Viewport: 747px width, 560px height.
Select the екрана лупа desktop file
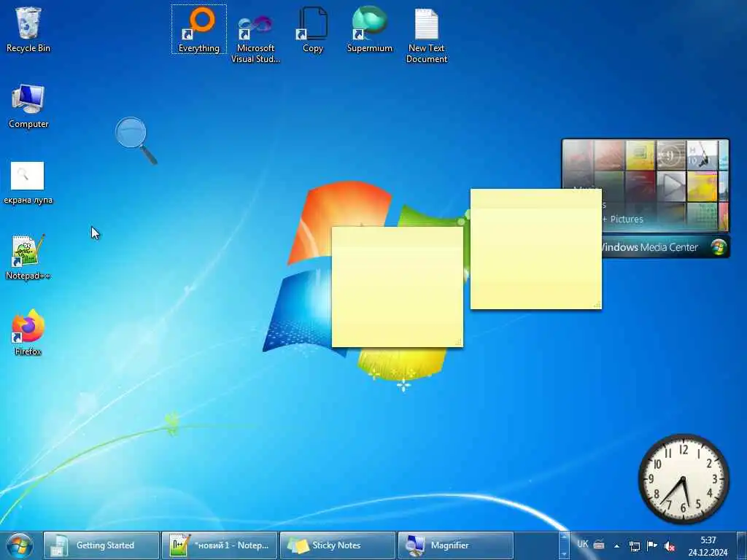[x=28, y=182]
